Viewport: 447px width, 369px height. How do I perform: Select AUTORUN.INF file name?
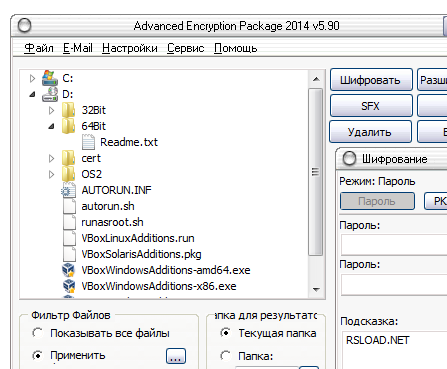pos(116,190)
